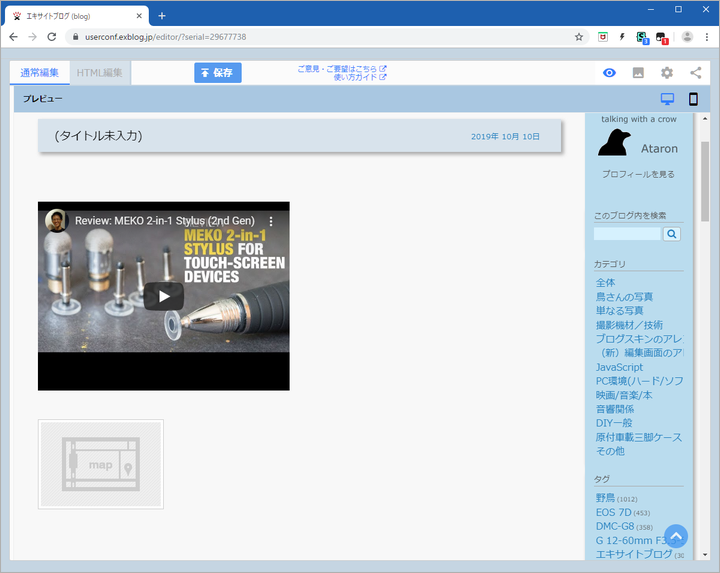Open the post settings gear icon
Image resolution: width=720 pixels, height=573 pixels.
point(667,73)
